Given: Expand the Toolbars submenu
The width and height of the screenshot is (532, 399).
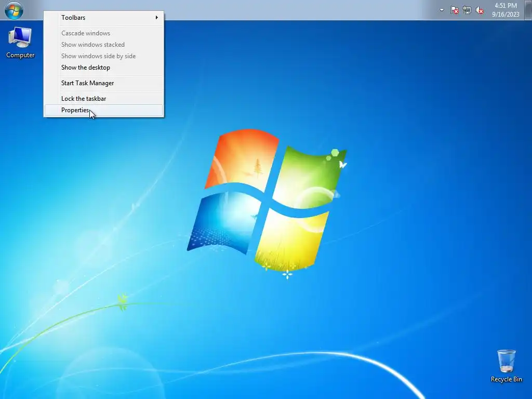Looking at the screenshot, I should click(104, 18).
